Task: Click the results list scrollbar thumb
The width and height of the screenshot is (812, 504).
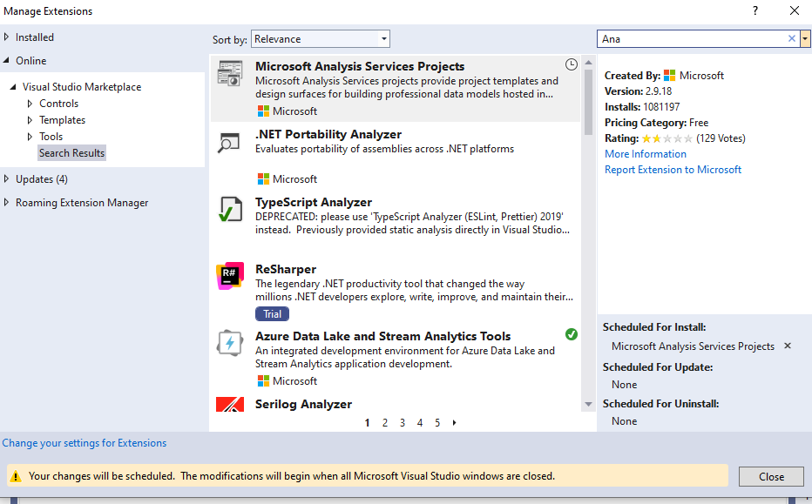Action: point(588,102)
